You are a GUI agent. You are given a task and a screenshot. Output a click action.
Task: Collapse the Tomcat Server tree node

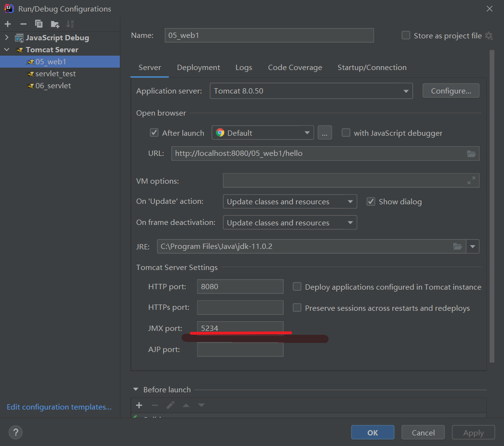click(x=7, y=49)
